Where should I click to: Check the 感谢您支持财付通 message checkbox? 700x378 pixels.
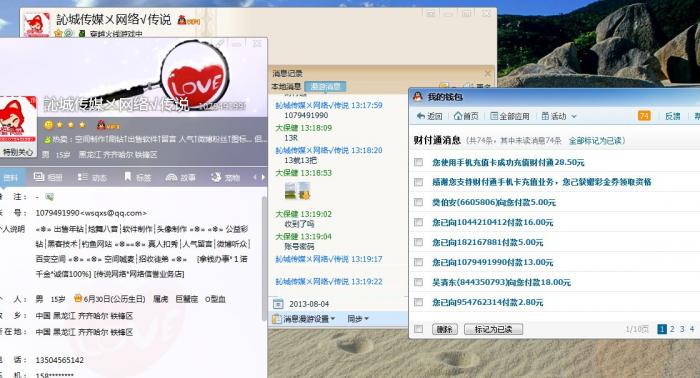[x=418, y=182]
